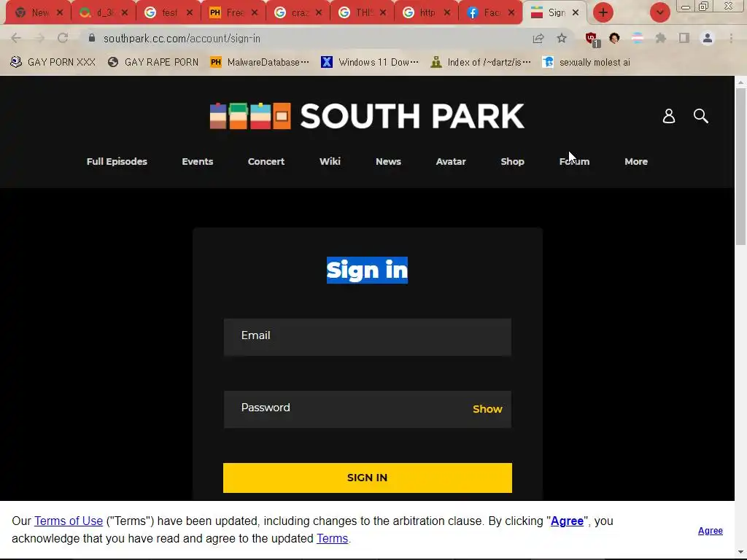This screenshot has height=560, width=747.
Task: Click the share page icon in address bar
Action: (538, 38)
